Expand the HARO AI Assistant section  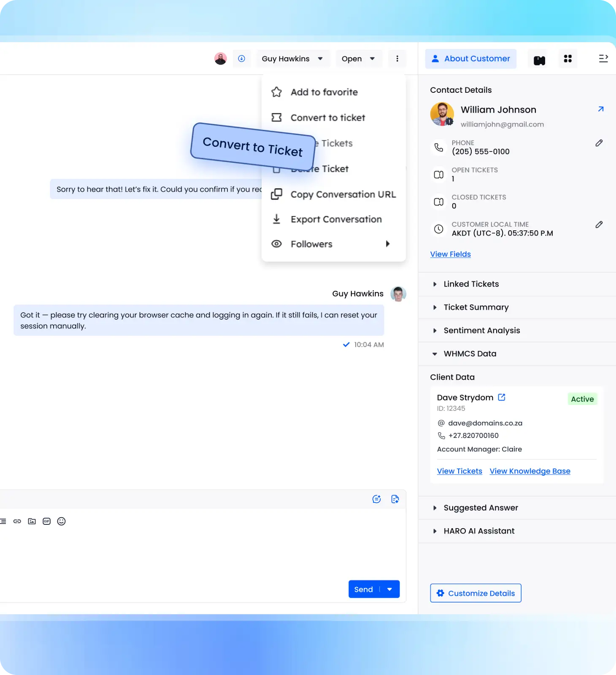coord(517,531)
